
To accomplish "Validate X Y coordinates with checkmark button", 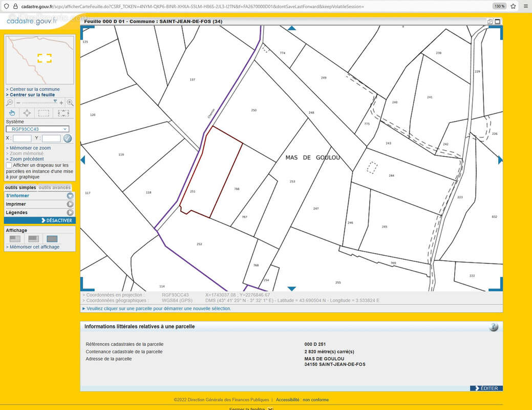I will click(68, 138).
